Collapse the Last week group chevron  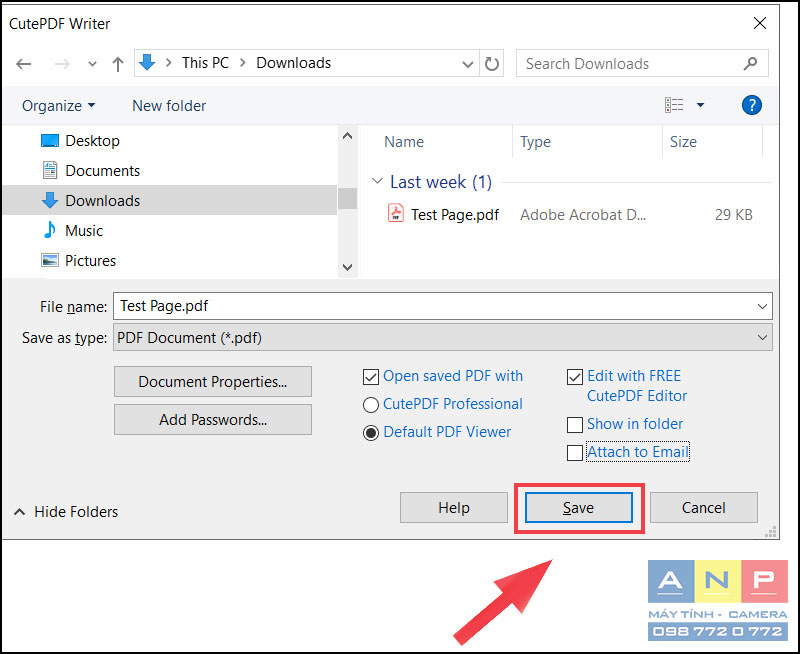tap(377, 181)
